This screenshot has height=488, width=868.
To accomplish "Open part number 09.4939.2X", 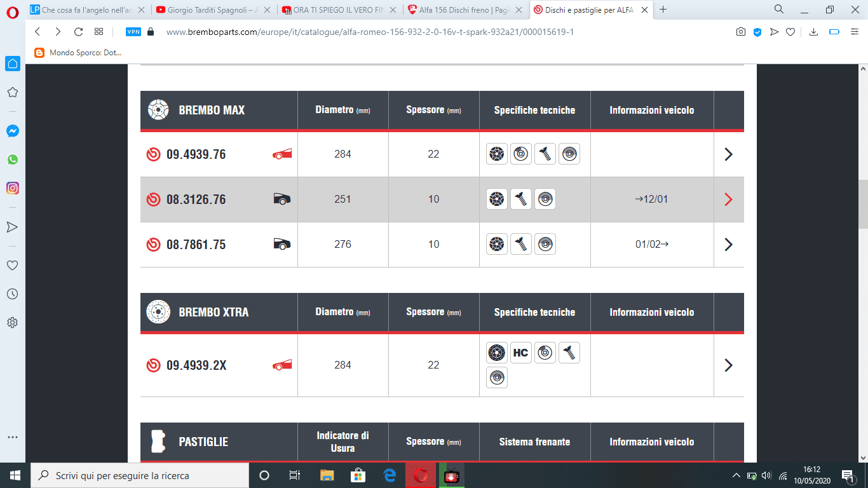I will [196, 365].
